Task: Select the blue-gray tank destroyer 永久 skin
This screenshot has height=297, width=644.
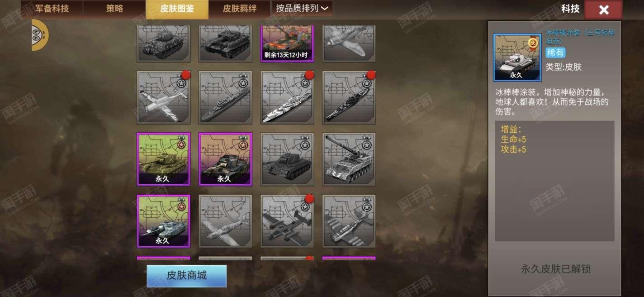Action: [164, 221]
